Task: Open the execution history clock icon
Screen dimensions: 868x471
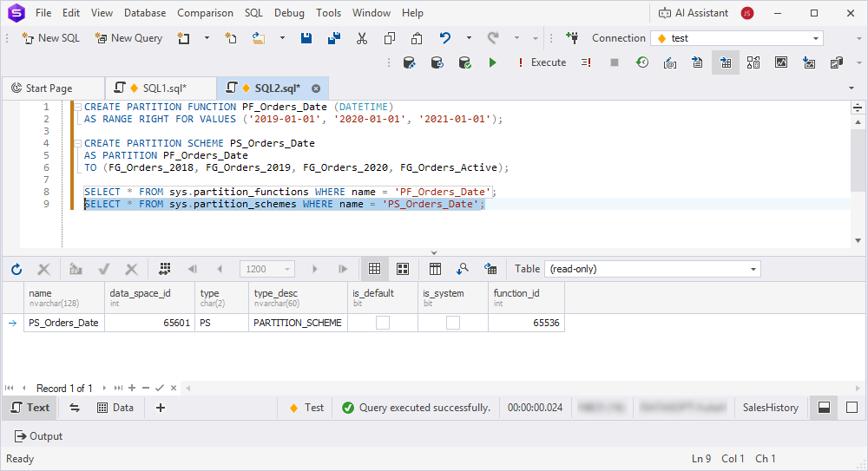Action: tap(642, 62)
